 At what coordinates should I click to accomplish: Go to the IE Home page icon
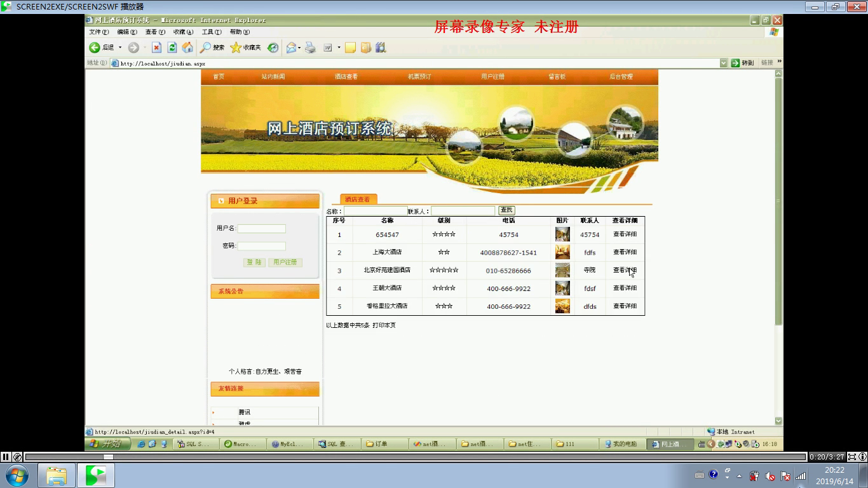tap(187, 48)
